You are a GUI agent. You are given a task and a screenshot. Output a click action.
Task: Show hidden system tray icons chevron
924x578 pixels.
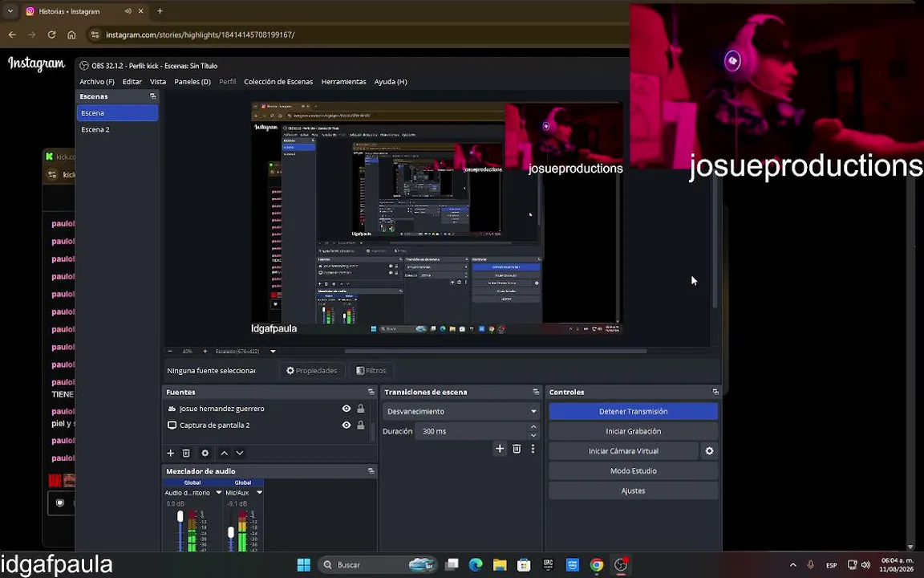[792, 564]
